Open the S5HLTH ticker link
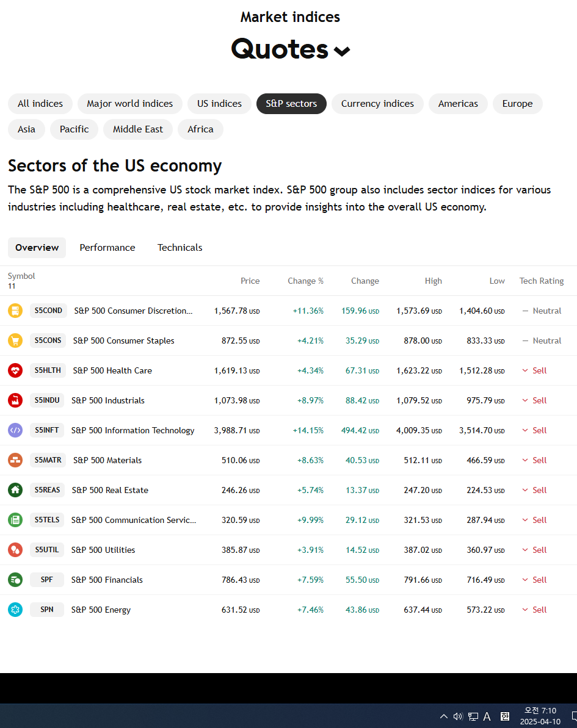This screenshot has height=728, width=577. 48,370
